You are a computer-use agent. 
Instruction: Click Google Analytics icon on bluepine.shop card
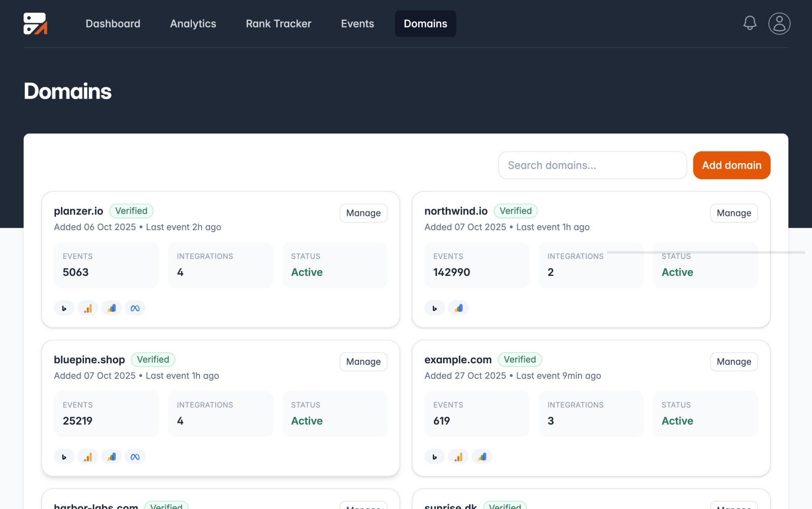pos(88,457)
